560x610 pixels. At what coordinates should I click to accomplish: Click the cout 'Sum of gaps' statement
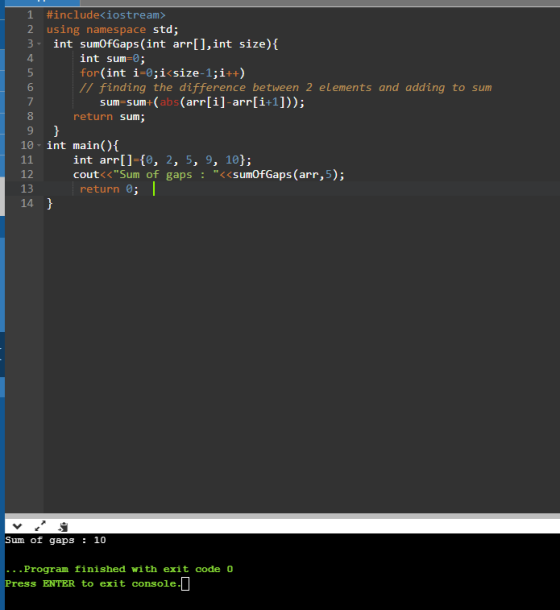point(209,174)
